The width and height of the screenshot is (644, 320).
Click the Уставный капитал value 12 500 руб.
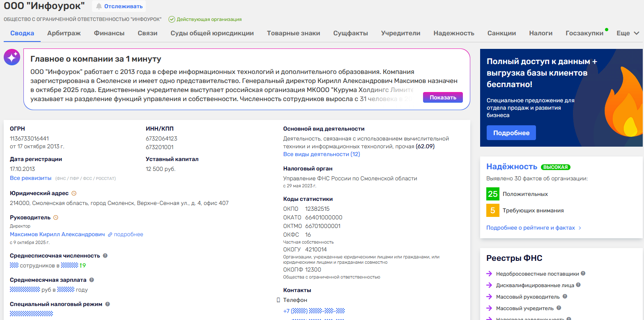click(161, 169)
